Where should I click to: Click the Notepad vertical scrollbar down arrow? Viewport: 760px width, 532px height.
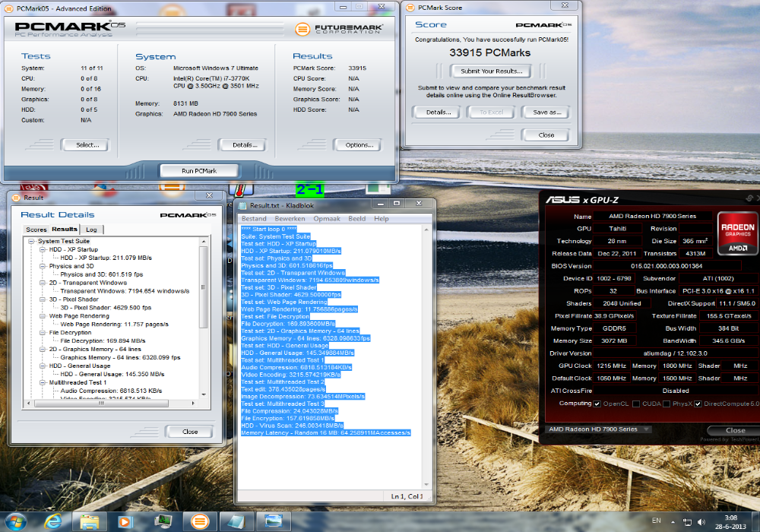click(x=426, y=485)
